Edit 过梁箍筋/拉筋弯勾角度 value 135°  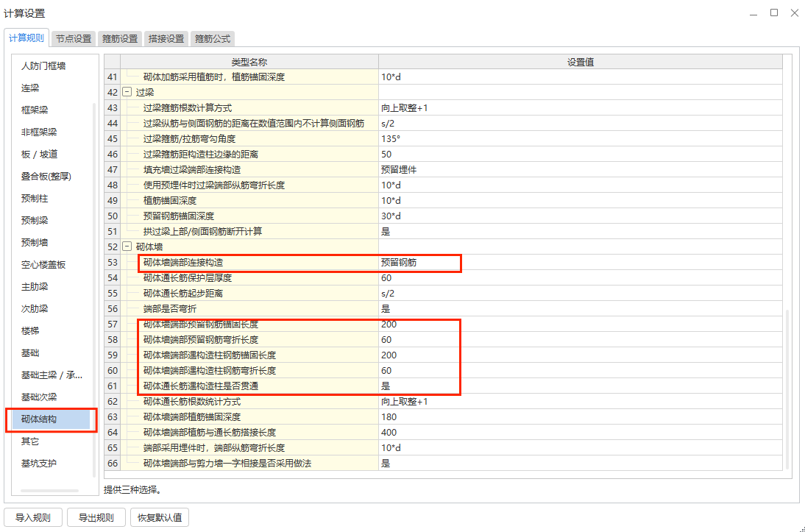(581, 138)
